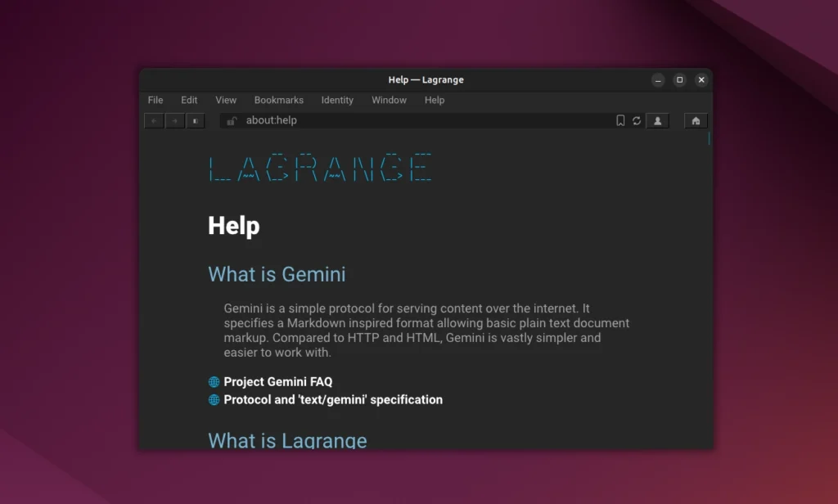Click the back navigation arrow

pyautogui.click(x=153, y=120)
